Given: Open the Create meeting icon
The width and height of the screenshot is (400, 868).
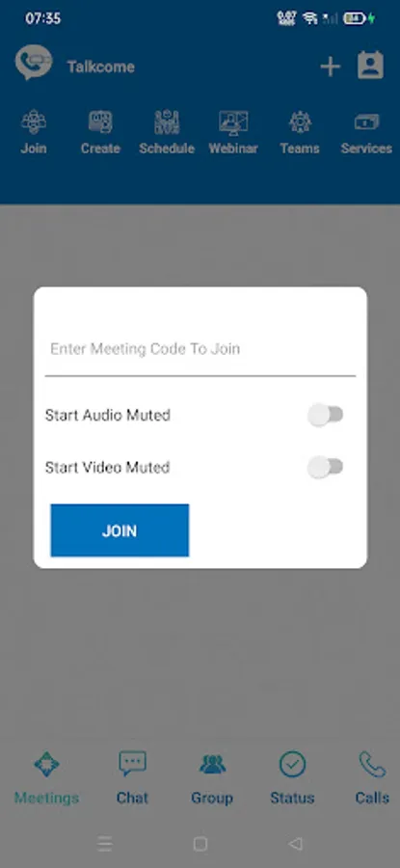Looking at the screenshot, I should 100,122.
